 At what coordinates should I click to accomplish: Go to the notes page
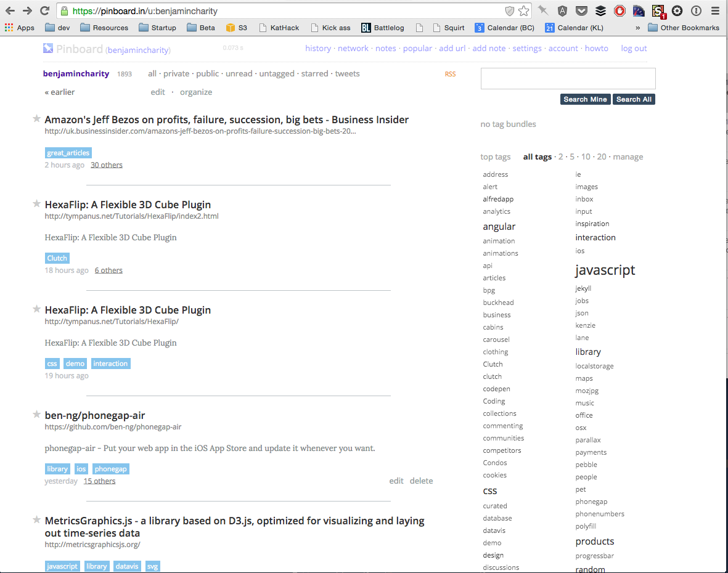click(386, 48)
